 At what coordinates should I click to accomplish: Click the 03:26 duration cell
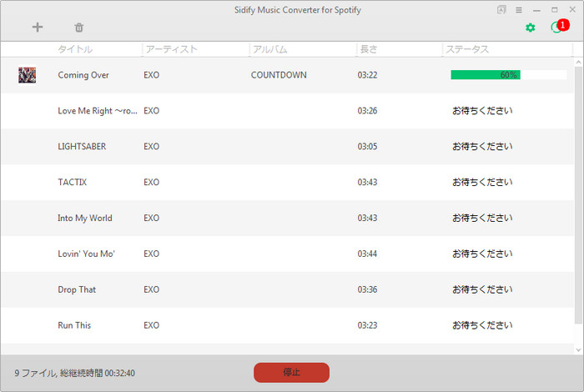(367, 111)
